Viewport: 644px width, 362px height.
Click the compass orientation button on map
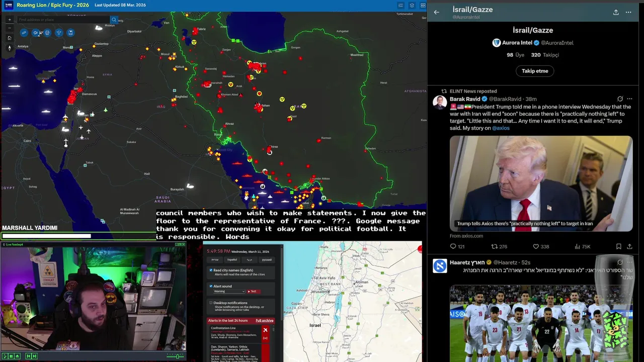coord(10,48)
